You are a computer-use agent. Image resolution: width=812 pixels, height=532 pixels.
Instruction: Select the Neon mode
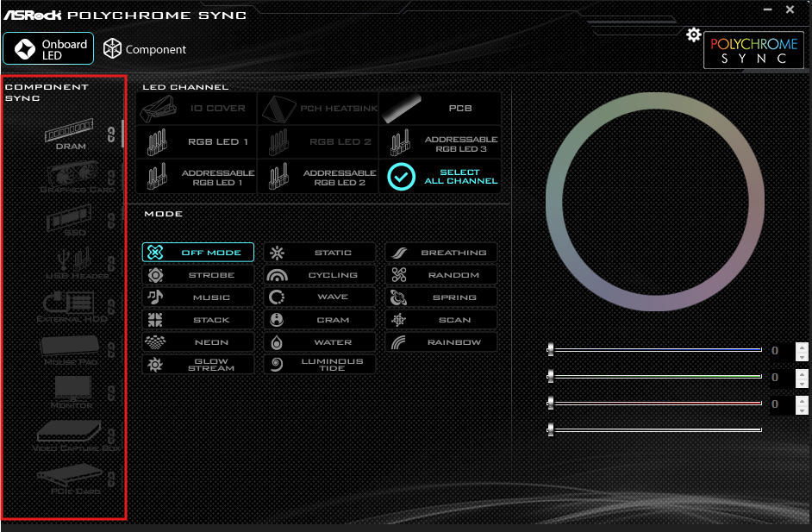(x=197, y=342)
